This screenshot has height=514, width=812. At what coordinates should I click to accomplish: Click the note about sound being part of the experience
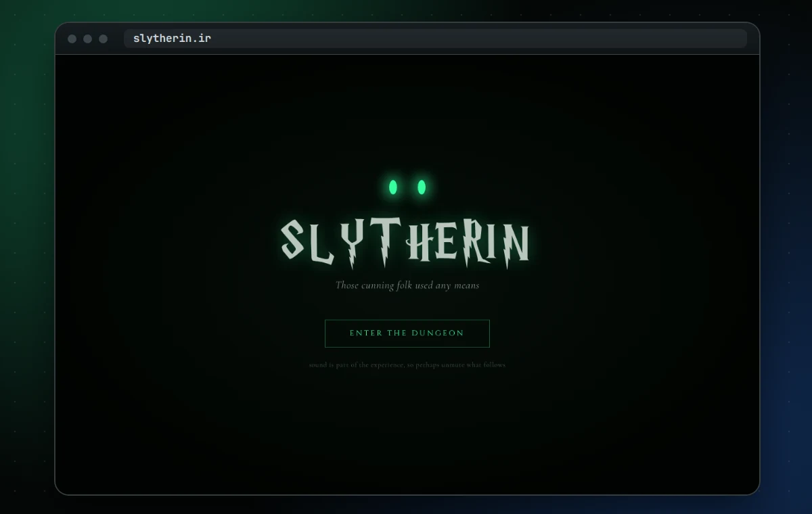pos(407,365)
